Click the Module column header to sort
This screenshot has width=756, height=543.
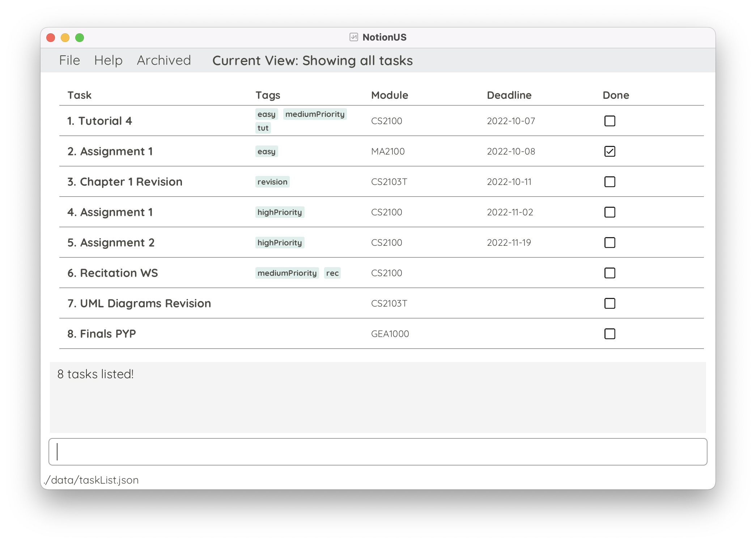[x=388, y=94]
